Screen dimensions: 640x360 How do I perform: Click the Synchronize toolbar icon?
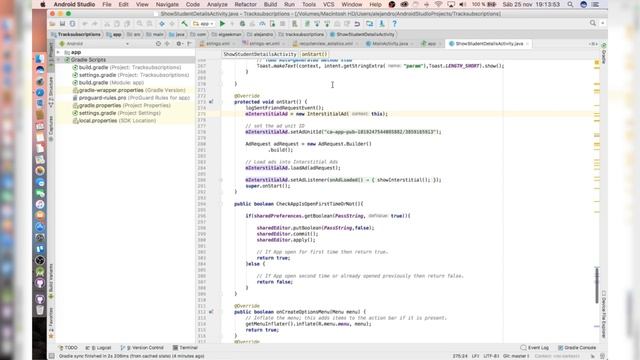[72, 24]
